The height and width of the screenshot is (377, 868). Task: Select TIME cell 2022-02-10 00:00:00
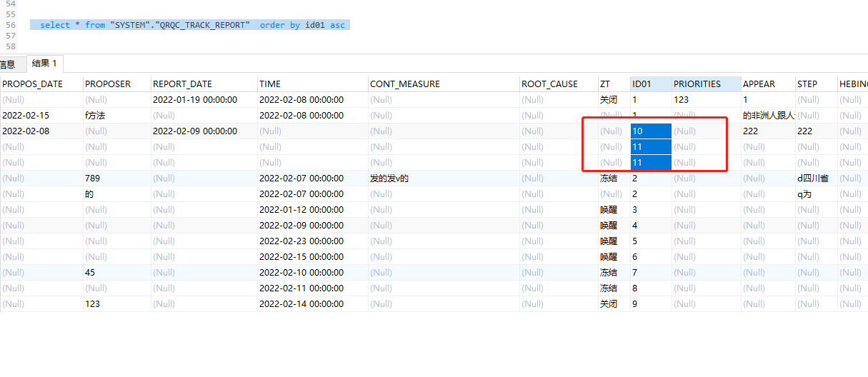312,272
